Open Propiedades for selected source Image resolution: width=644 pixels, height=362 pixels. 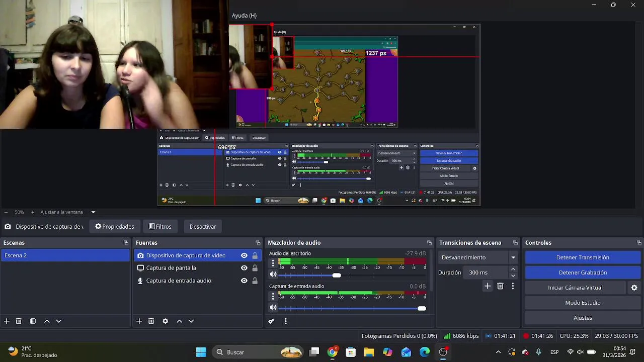pyautogui.click(x=115, y=227)
